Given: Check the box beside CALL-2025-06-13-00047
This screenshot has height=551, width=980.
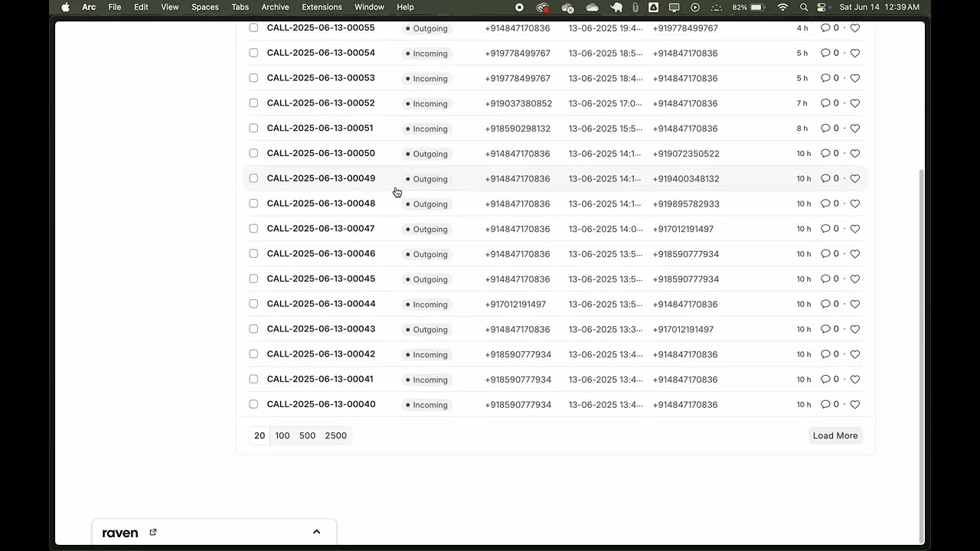Looking at the screenshot, I should tap(253, 228).
